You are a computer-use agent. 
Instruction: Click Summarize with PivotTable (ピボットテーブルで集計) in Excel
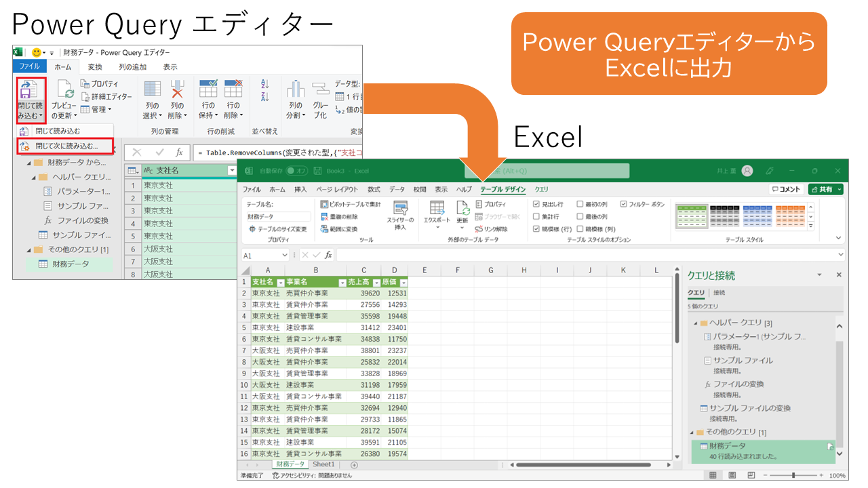351,204
